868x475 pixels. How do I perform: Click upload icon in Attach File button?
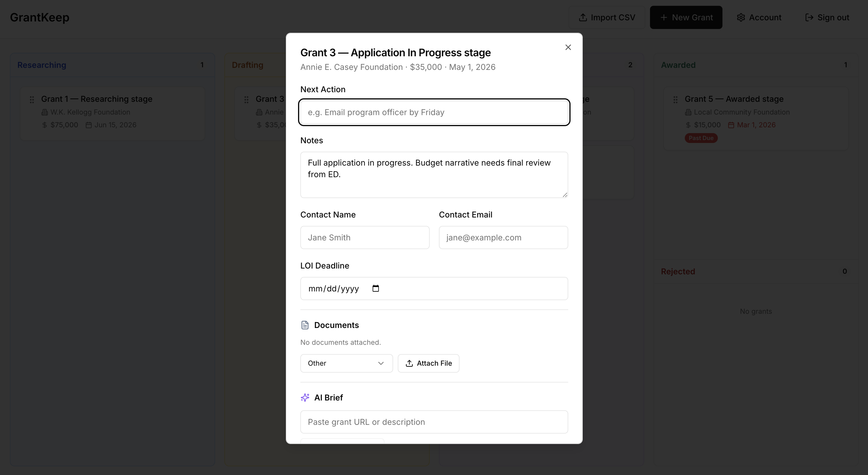409,363
